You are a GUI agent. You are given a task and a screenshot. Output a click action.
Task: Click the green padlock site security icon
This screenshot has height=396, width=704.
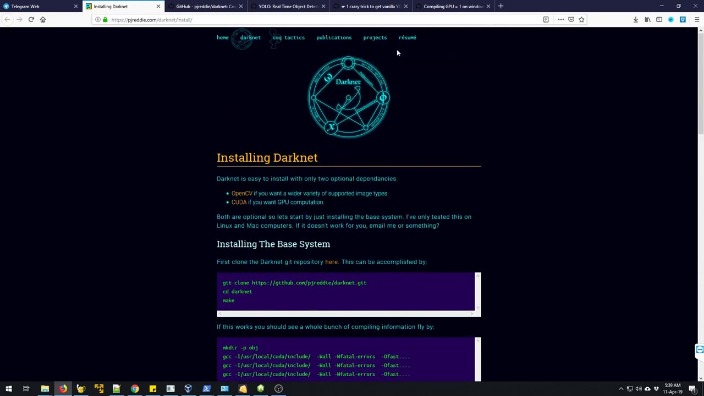coord(106,20)
